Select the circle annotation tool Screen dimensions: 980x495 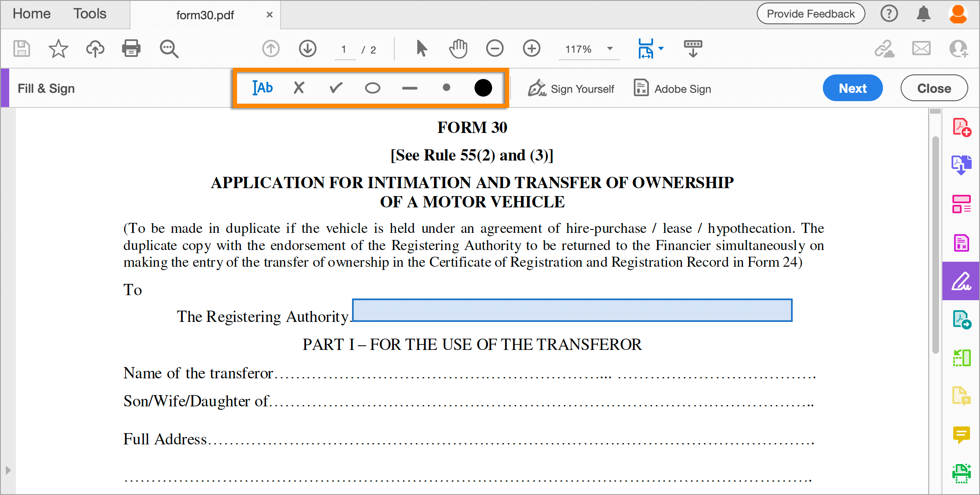click(372, 88)
